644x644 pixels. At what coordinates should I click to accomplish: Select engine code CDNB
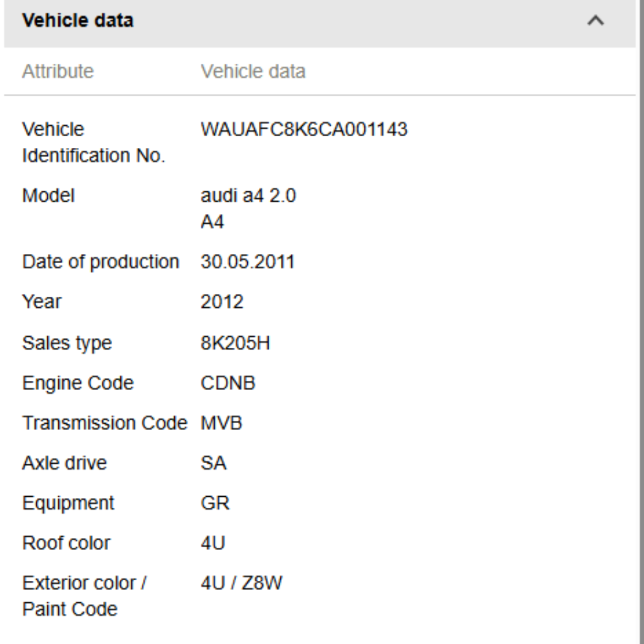click(x=228, y=383)
